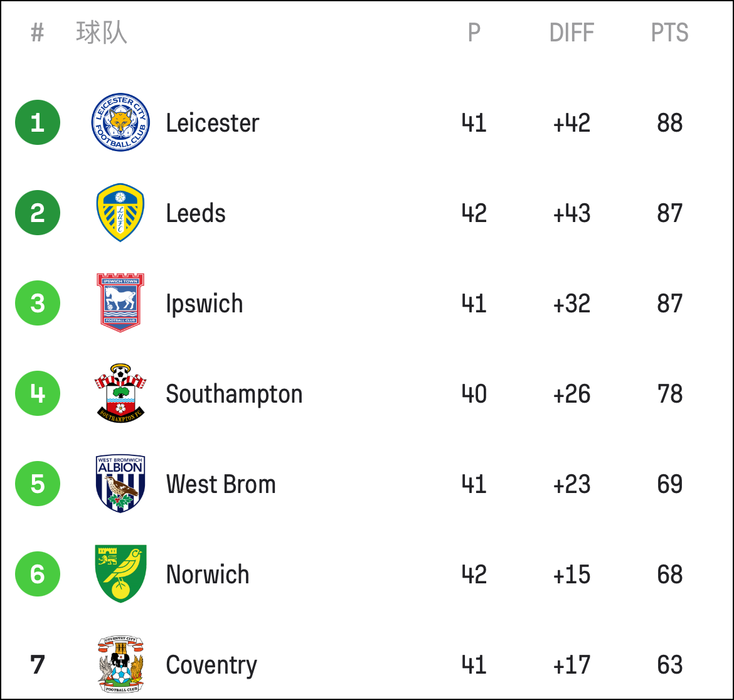Screen dimensions: 734x700
Task: Select the Southampton FC crest
Action: pos(120,393)
